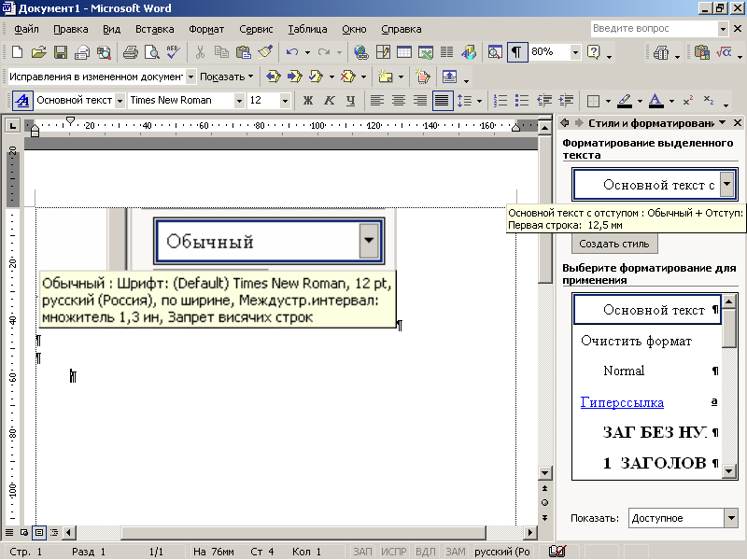
Task: Open Microsoft Word Help question icon
Action: click(x=594, y=52)
